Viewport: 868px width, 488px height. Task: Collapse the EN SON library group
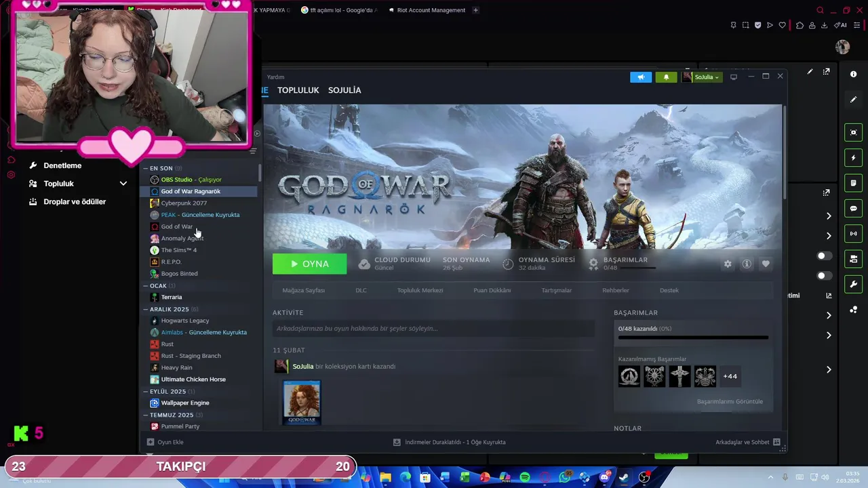coord(145,168)
